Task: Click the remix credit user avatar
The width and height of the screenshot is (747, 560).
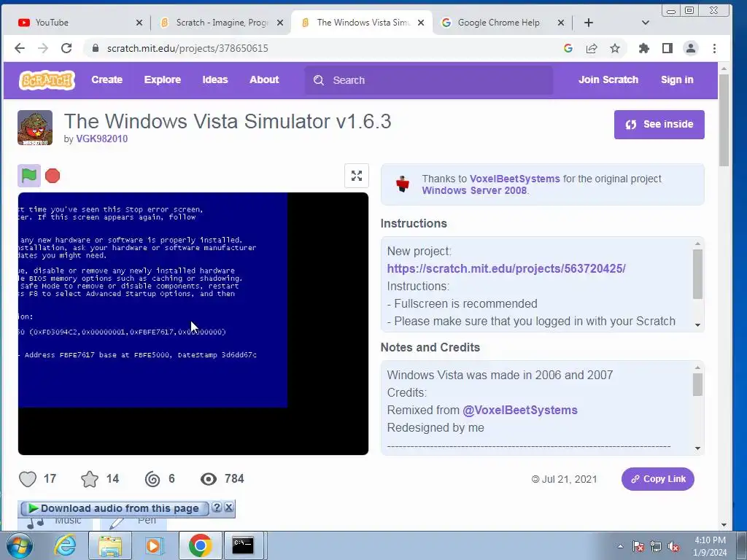Action: coord(403,184)
